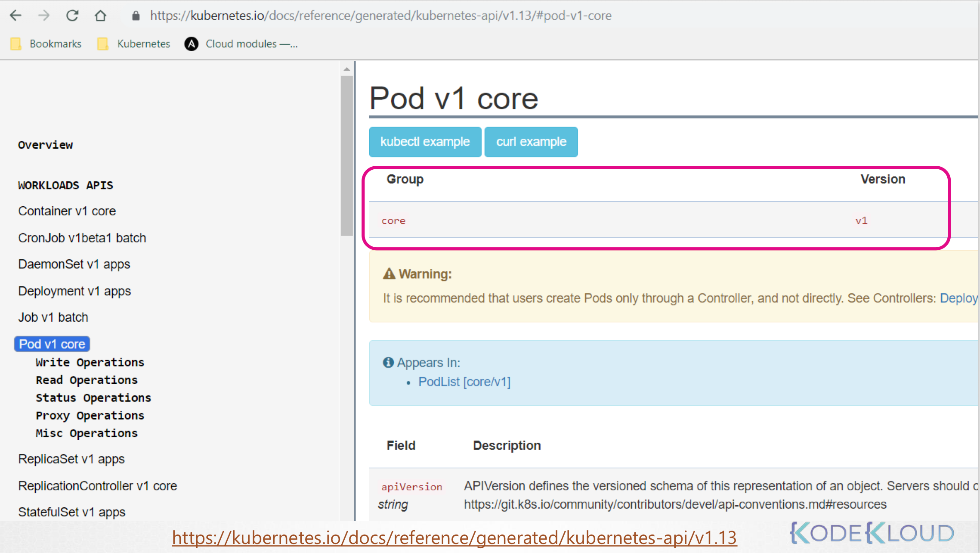Click the padlock site security icon

(x=136, y=16)
